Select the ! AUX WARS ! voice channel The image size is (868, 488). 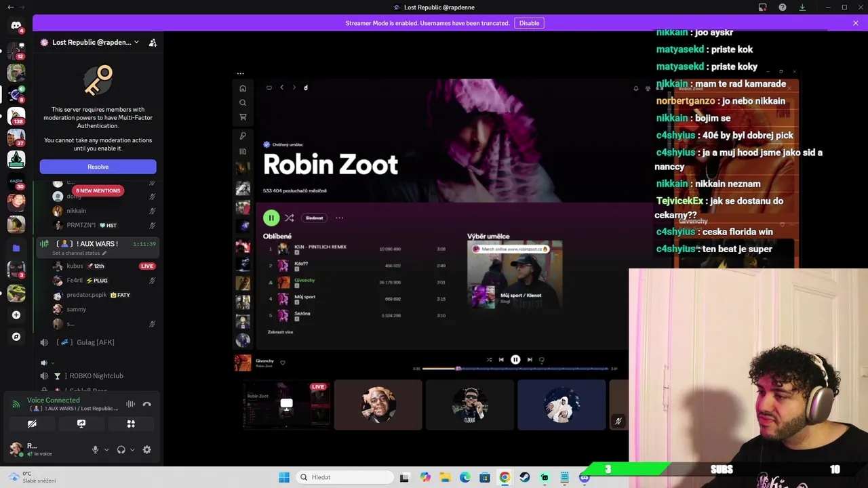98,247
